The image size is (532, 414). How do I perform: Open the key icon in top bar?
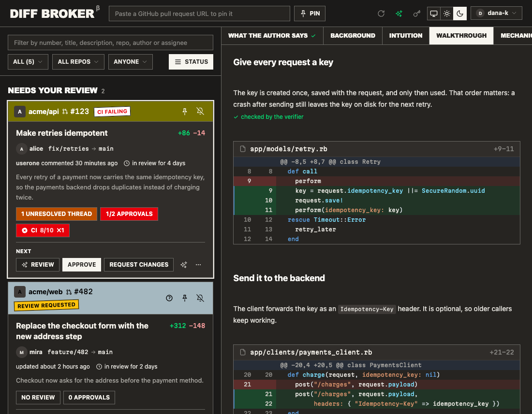coord(416,14)
